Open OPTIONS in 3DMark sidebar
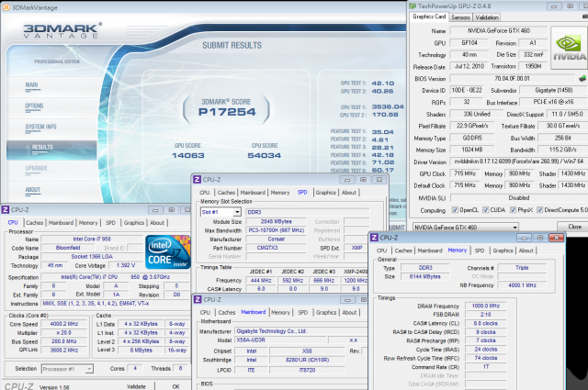Screen dimensions: 588x390 34,106
